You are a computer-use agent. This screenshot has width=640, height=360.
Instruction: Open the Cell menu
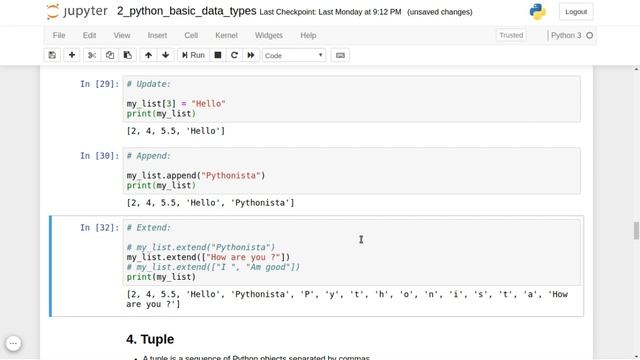191,36
